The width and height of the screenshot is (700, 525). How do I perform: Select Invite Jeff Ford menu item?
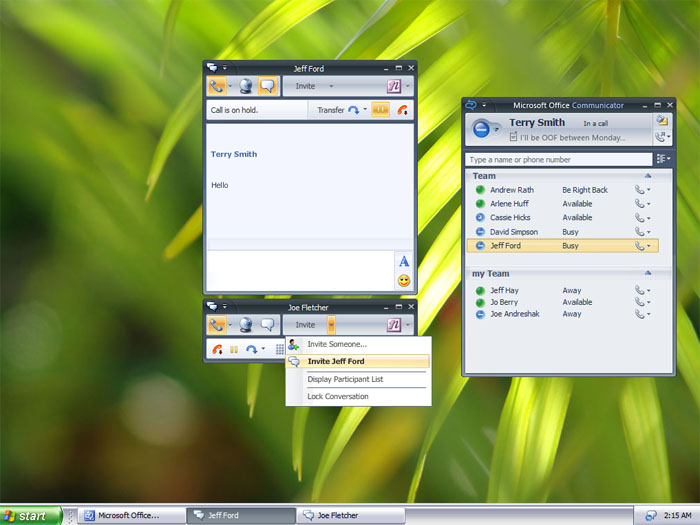(358, 361)
